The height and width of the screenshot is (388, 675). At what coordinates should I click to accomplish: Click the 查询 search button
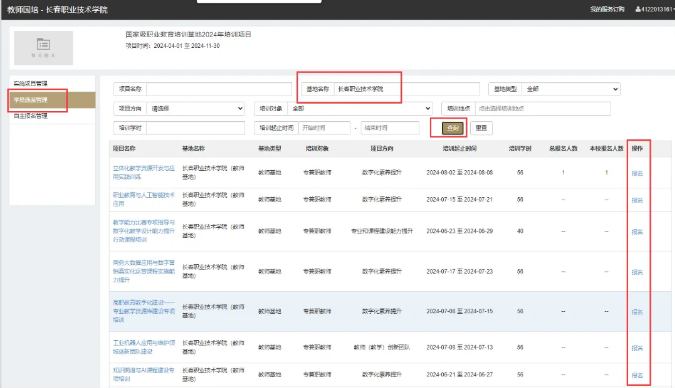coord(452,128)
